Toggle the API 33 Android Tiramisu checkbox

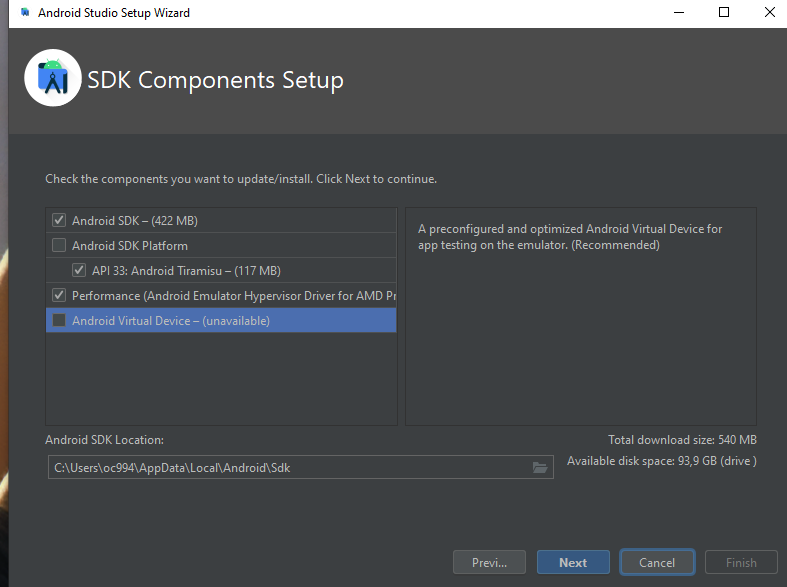(x=79, y=270)
